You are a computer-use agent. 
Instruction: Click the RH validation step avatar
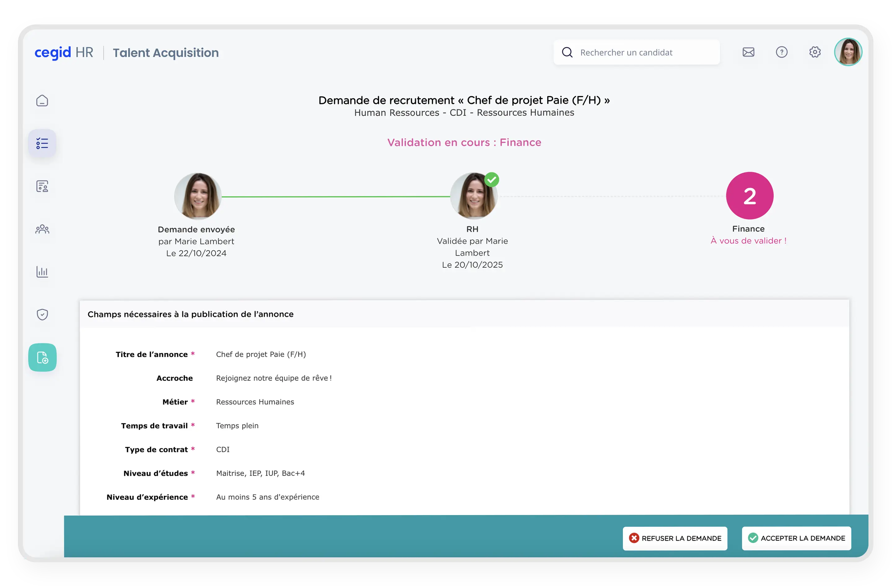click(474, 196)
